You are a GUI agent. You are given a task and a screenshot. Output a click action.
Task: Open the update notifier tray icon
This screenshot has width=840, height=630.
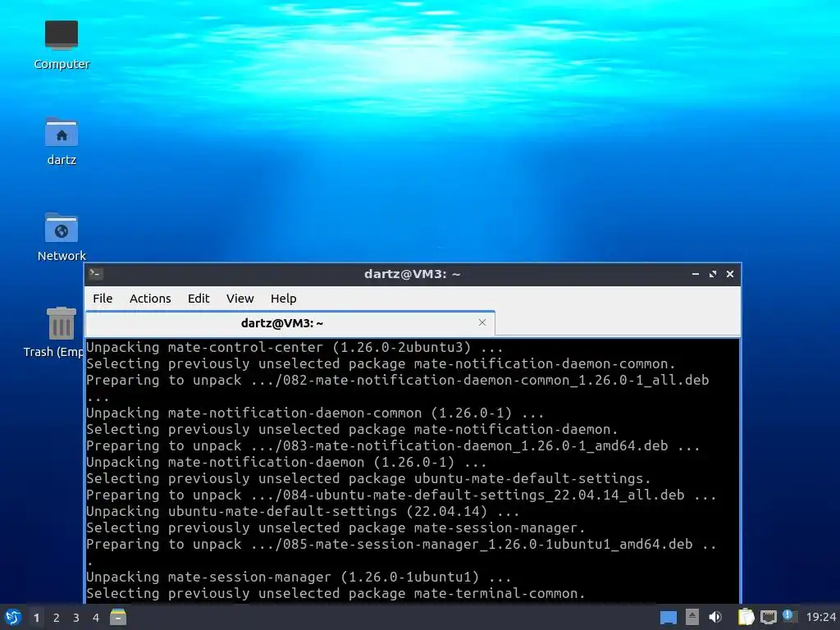tap(789, 616)
